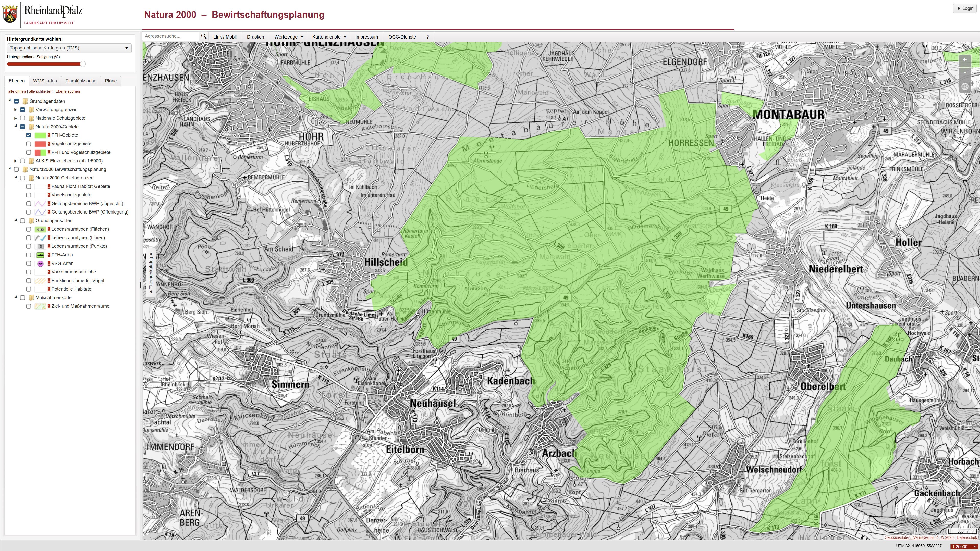This screenshot has height=551, width=980.
Task: Click the green FFH-Gebiete color swatch
Action: click(40, 135)
